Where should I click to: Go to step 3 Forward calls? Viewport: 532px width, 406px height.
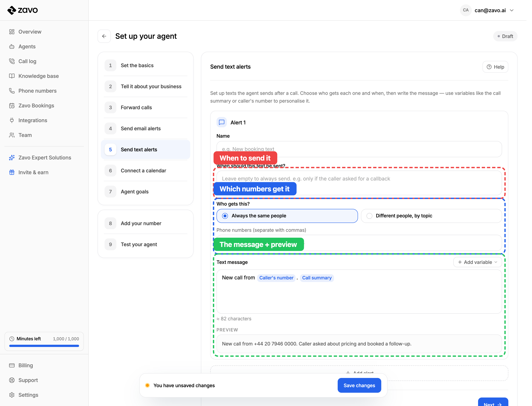tap(145, 108)
